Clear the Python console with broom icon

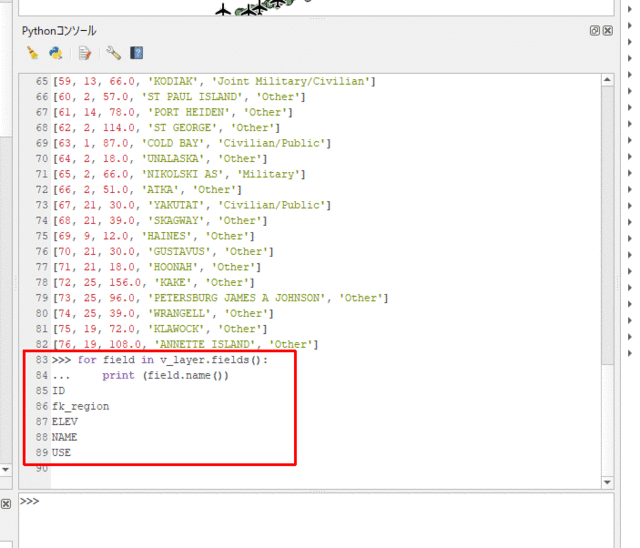tap(32, 53)
